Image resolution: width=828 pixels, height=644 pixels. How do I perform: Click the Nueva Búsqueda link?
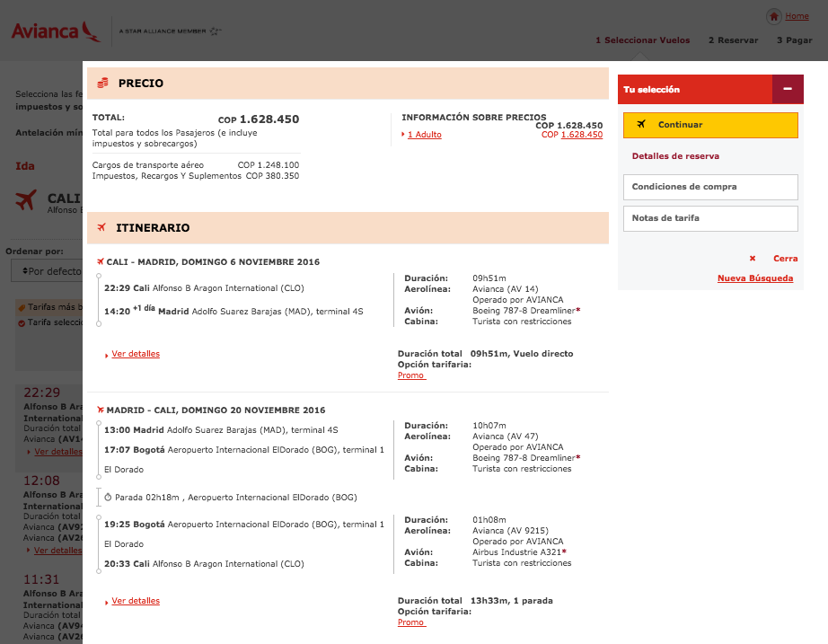[754, 278]
